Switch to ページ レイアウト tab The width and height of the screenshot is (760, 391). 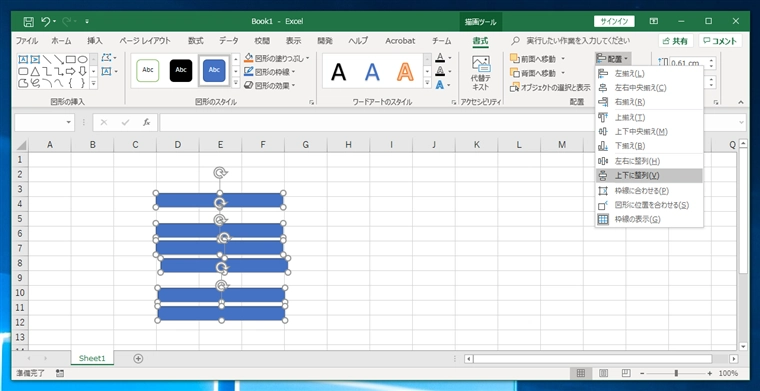point(145,41)
